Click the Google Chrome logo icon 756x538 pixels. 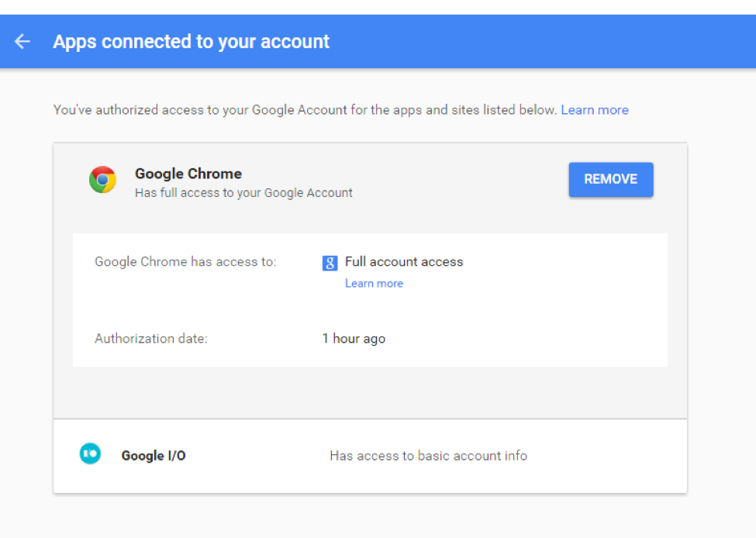[x=102, y=180]
